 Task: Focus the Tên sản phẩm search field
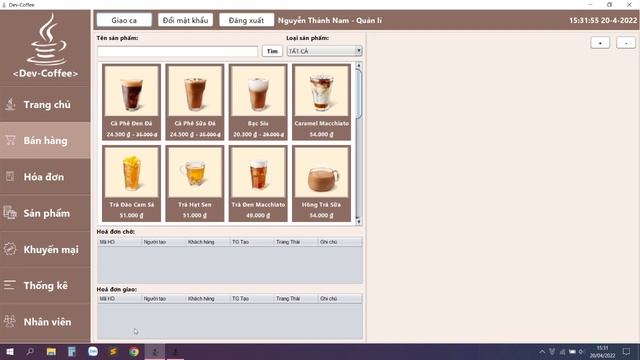(x=178, y=51)
